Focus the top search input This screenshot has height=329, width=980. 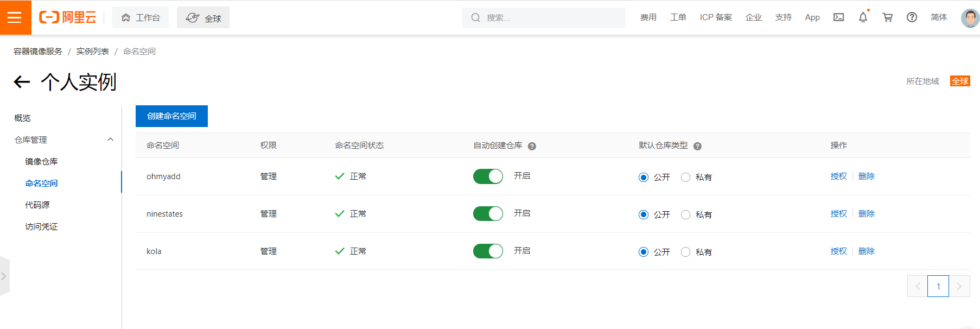(x=544, y=17)
